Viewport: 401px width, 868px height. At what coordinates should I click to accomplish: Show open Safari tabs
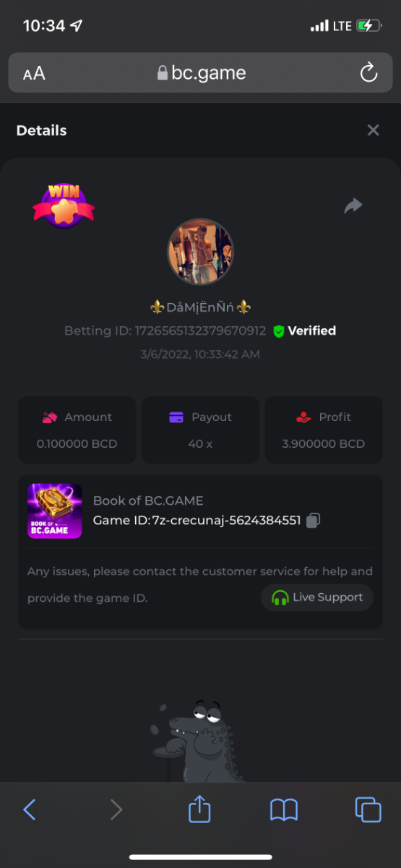click(x=368, y=809)
